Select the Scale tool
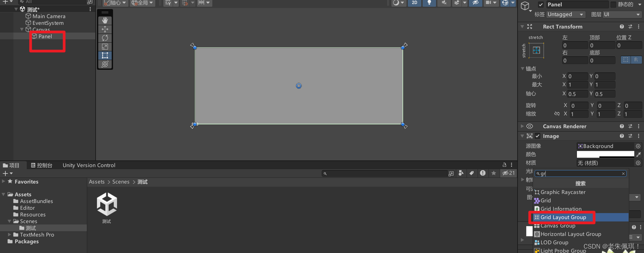The width and height of the screenshot is (644, 253). click(105, 47)
